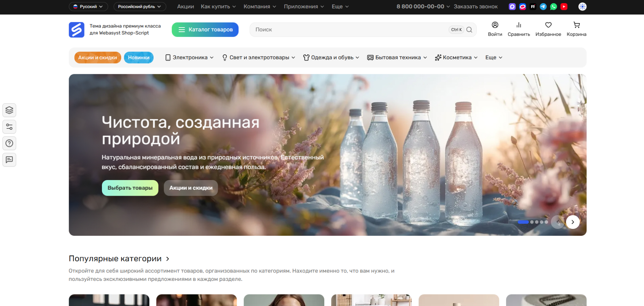Open the Корзина shopping cart icon
Viewport: 644px width, 306px height.
point(576,25)
